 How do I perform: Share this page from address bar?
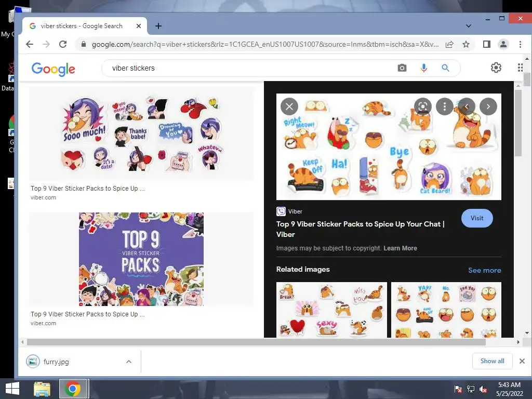[x=449, y=44]
